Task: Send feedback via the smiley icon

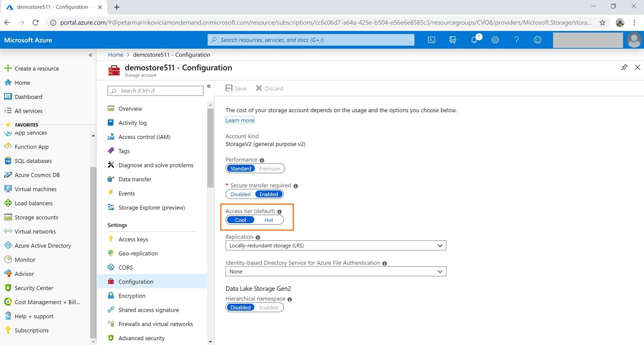Action: pos(537,40)
